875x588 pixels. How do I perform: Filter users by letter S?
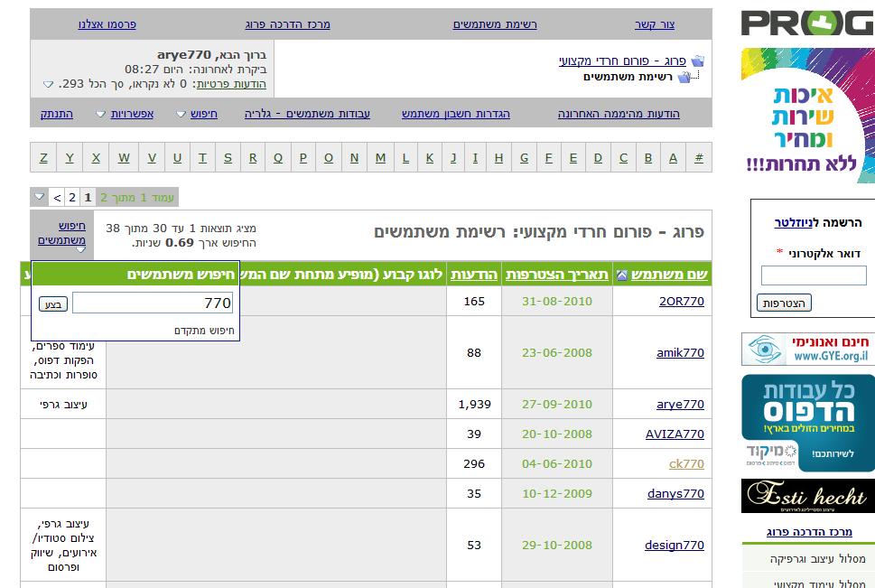click(x=228, y=158)
